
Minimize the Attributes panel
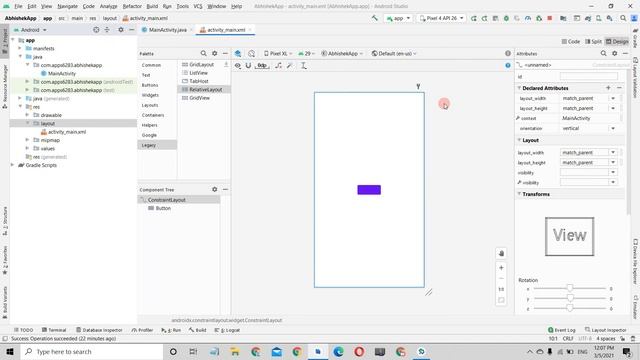point(625,53)
